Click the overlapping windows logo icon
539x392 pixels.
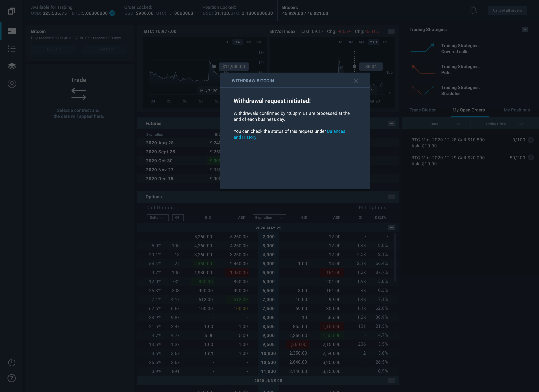[12, 11]
